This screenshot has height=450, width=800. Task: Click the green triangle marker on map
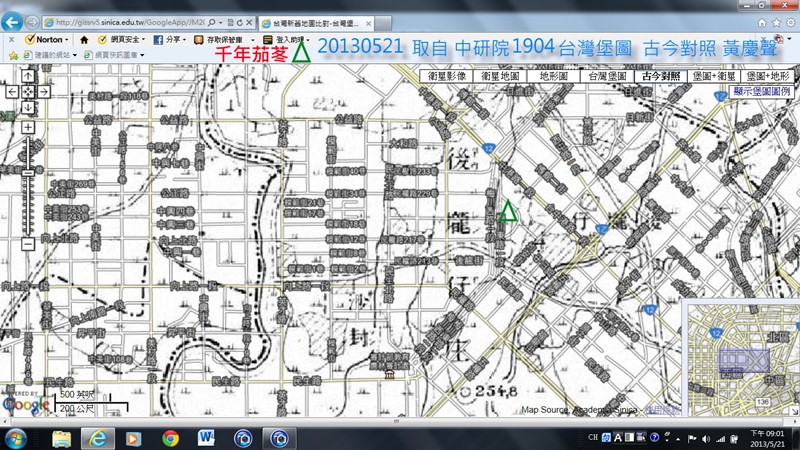[x=508, y=211]
